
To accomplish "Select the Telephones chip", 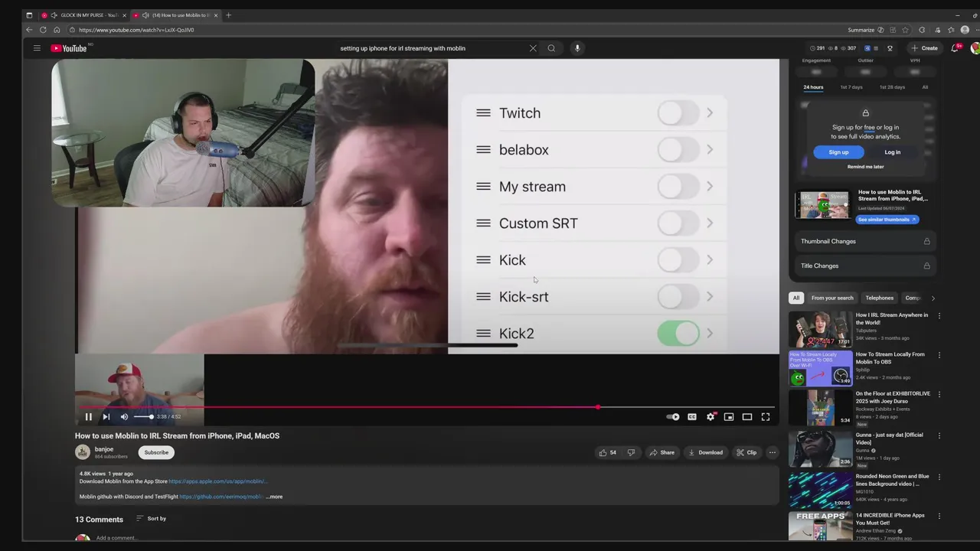I will (880, 298).
